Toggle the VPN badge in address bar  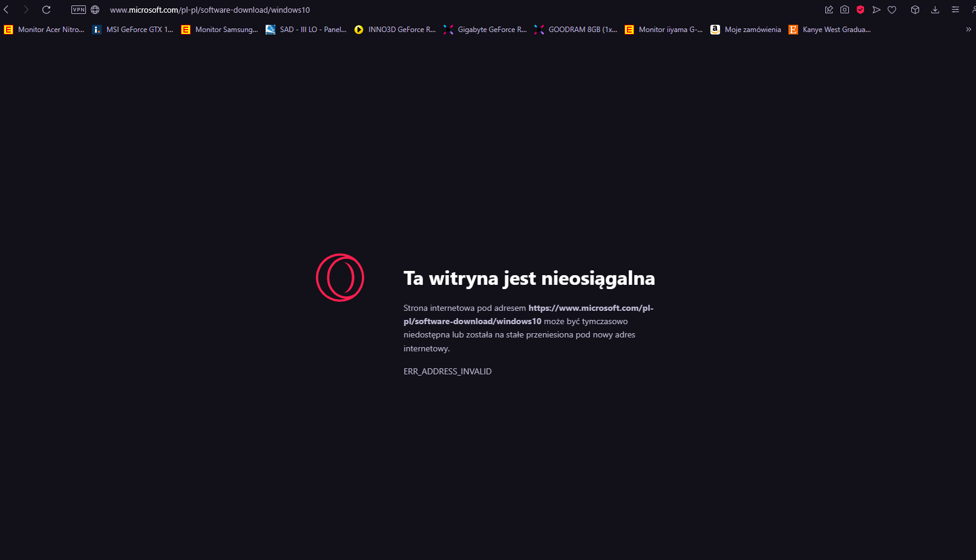(79, 10)
